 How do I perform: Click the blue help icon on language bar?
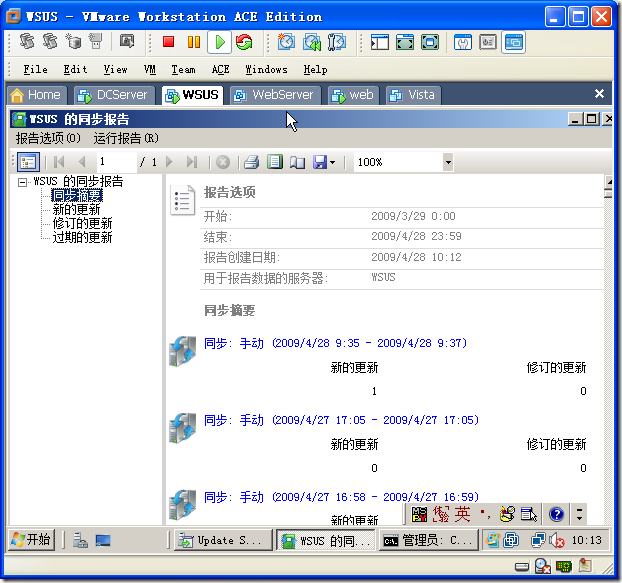pos(557,514)
